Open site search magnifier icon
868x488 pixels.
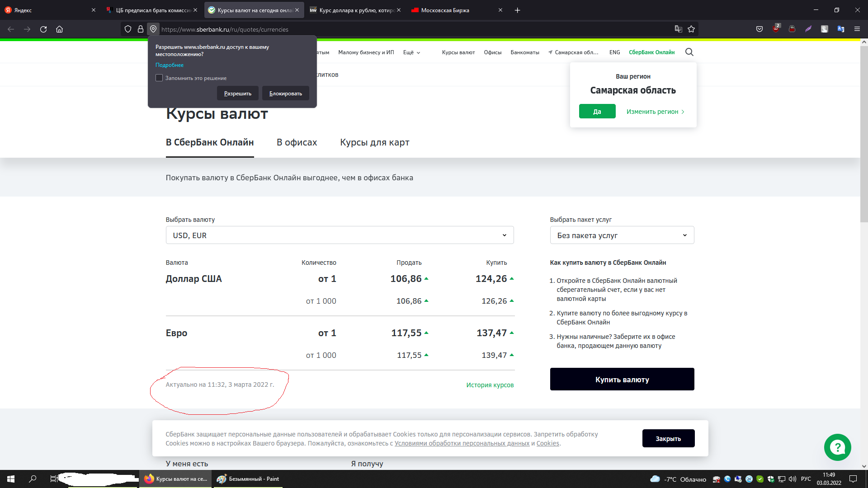click(x=689, y=52)
